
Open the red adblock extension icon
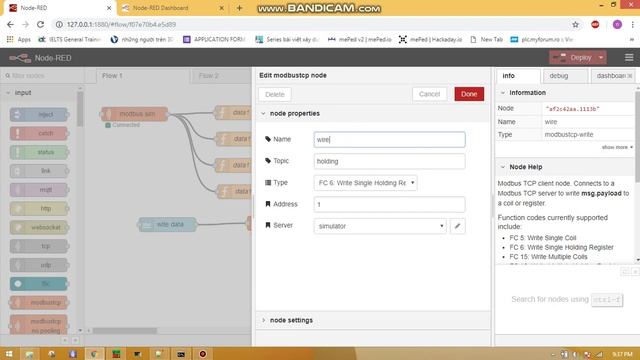tap(595, 24)
